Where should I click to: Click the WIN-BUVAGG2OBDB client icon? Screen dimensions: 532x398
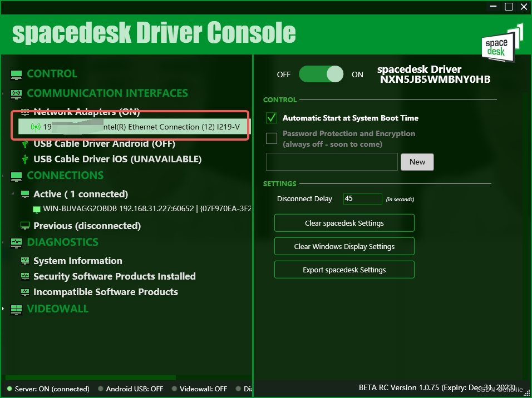coord(36,210)
